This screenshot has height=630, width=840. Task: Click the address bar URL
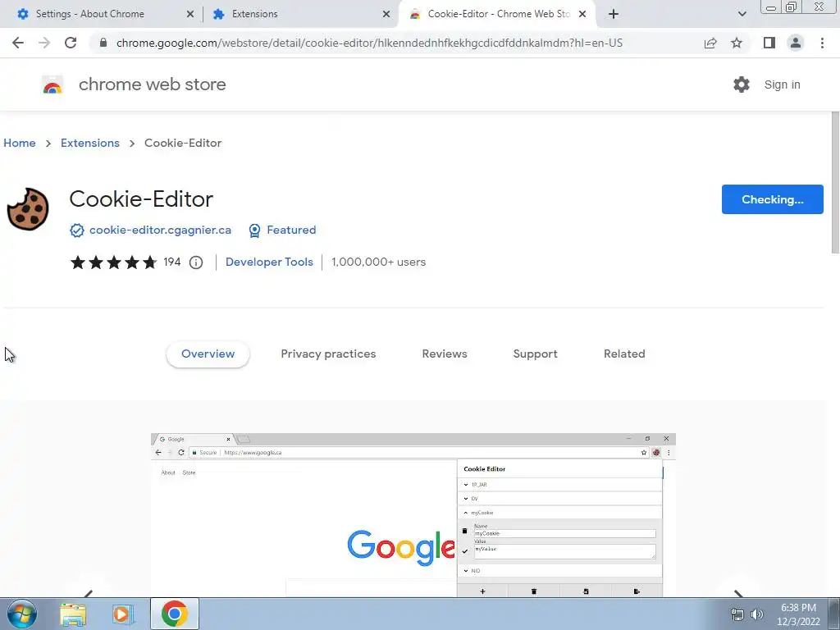(369, 43)
